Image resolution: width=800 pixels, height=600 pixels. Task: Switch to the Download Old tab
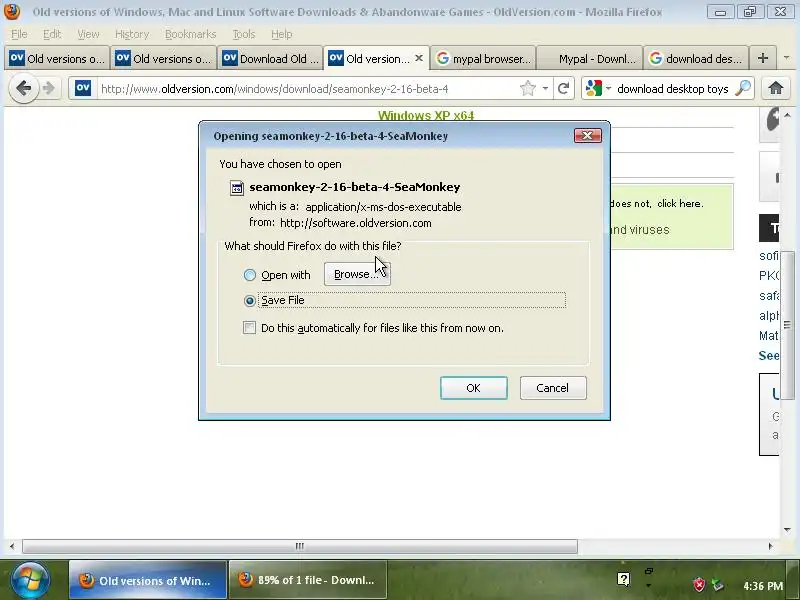click(270, 58)
